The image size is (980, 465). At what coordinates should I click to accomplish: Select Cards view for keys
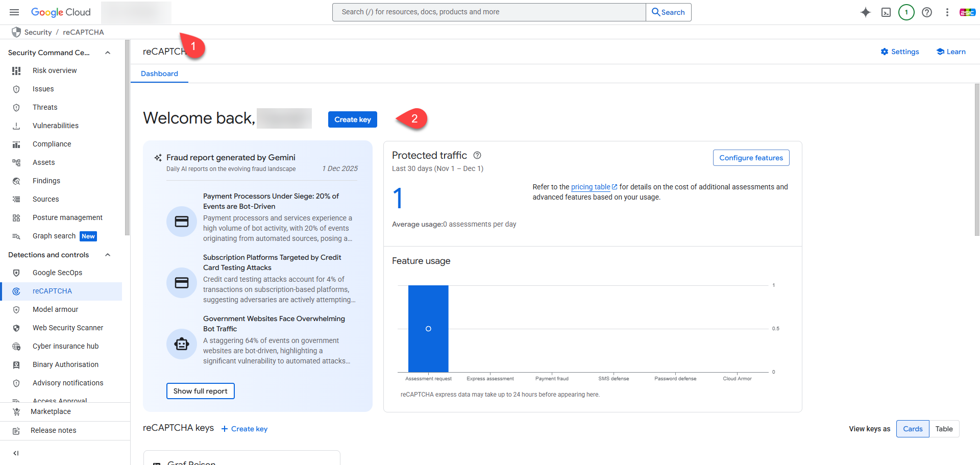coord(913,429)
